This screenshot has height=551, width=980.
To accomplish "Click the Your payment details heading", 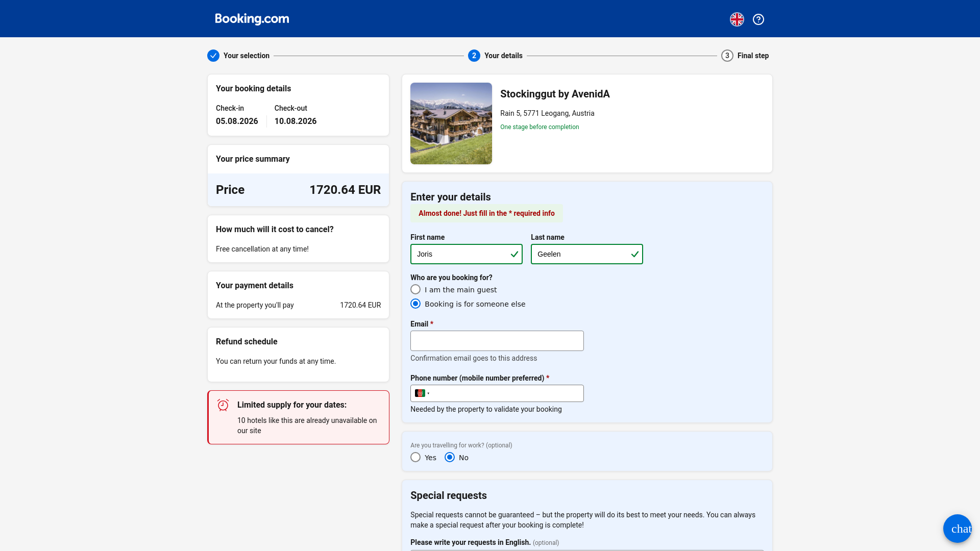I will (255, 286).
